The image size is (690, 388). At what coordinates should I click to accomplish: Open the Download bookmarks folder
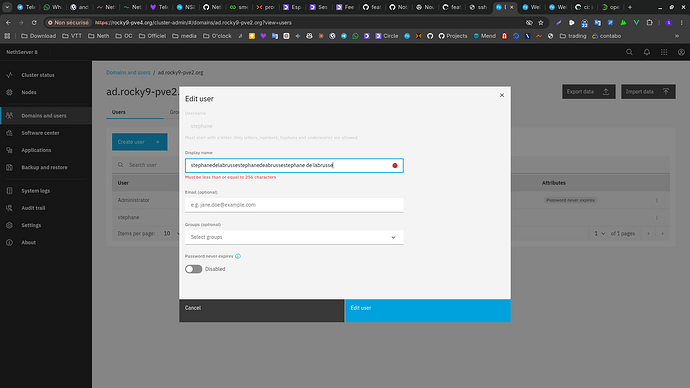click(x=39, y=36)
